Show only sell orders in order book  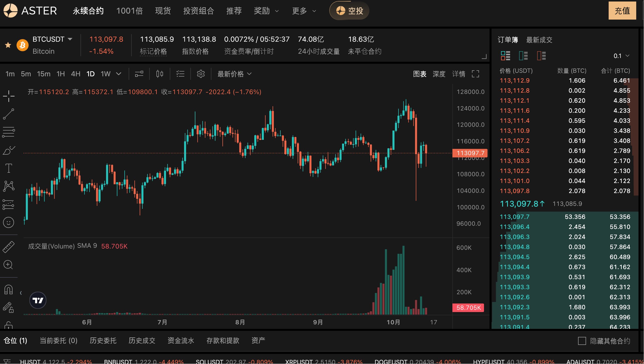tap(541, 56)
